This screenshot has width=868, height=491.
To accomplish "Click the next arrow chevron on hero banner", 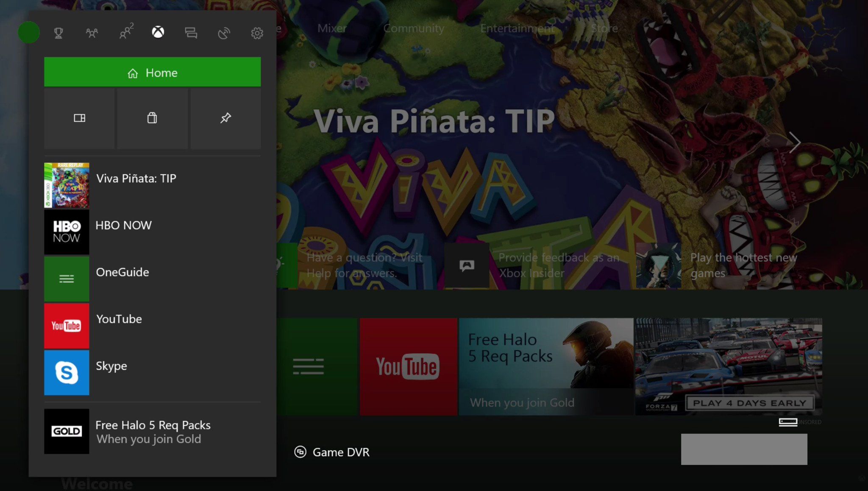I will click(x=795, y=142).
